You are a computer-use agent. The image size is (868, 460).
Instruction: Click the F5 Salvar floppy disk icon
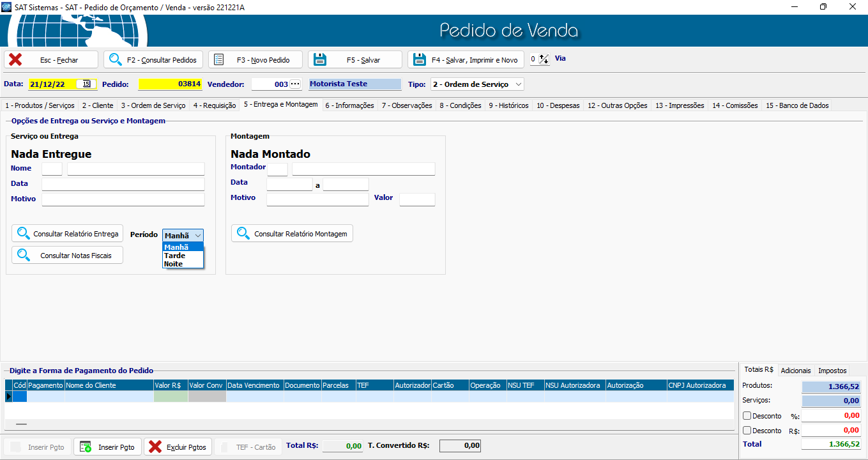click(319, 59)
